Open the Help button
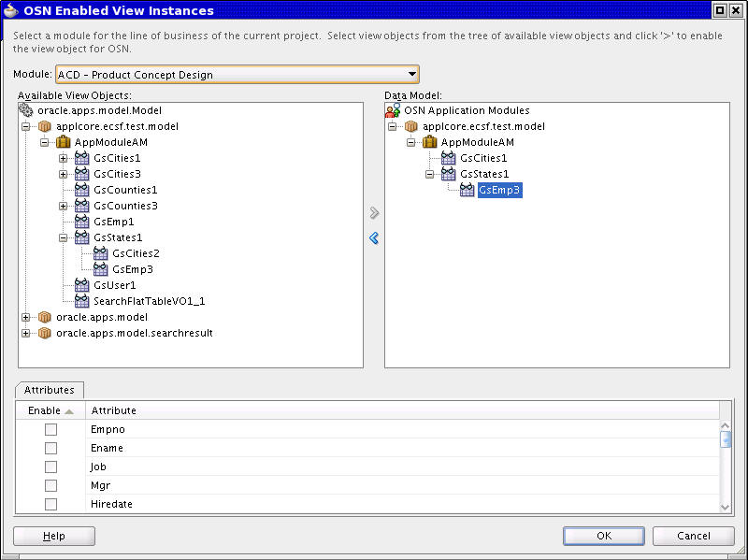The height and width of the screenshot is (560, 748). tap(54, 536)
